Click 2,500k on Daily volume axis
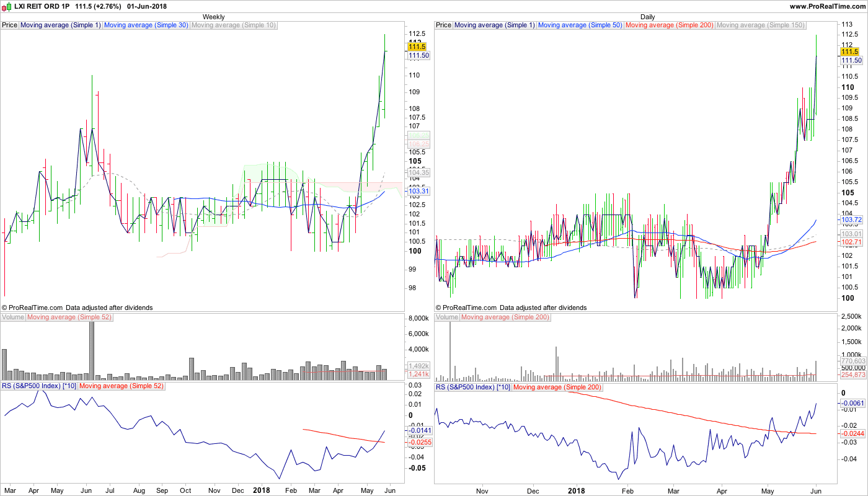Viewport: 868px width, 496px height. [x=850, y=316]
